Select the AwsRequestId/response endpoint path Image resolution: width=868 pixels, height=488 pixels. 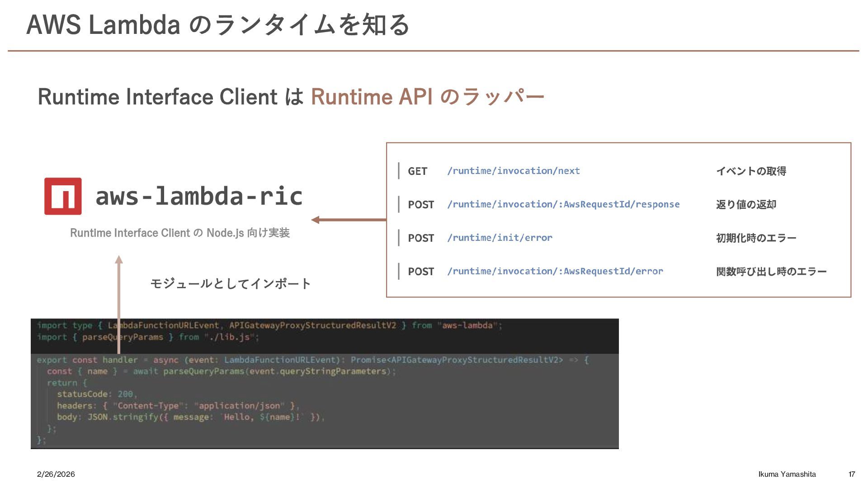[x=563, y=204]
